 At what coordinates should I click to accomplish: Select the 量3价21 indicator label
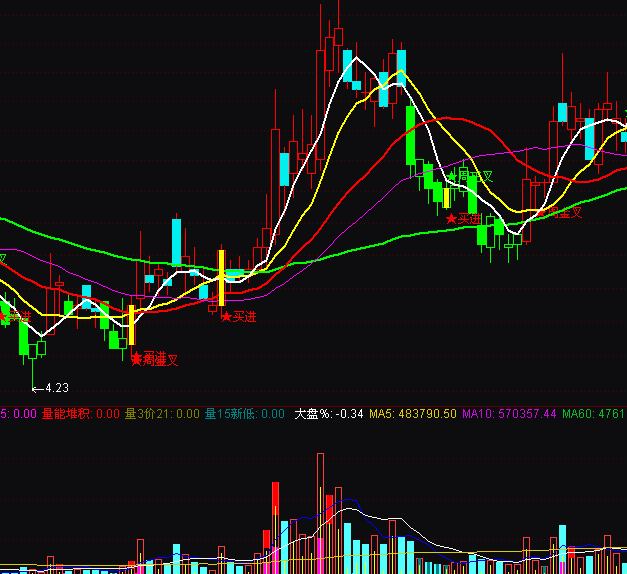tap(146, 413)
